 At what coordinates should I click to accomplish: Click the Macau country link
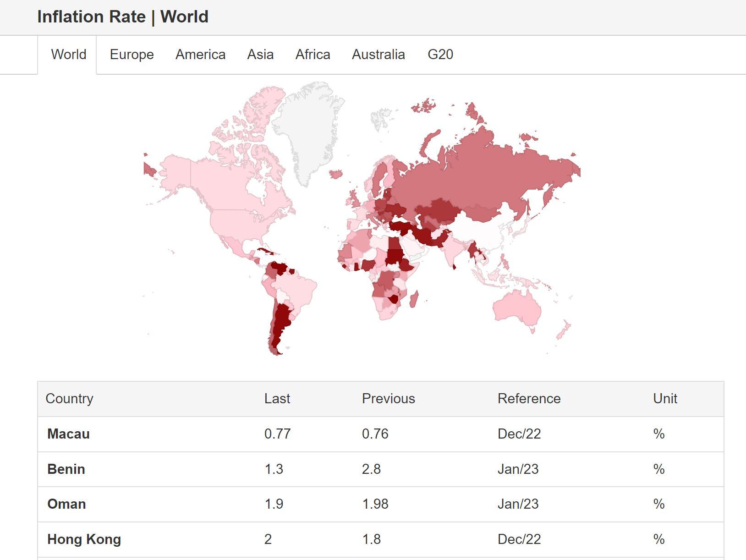click(68, 434)
